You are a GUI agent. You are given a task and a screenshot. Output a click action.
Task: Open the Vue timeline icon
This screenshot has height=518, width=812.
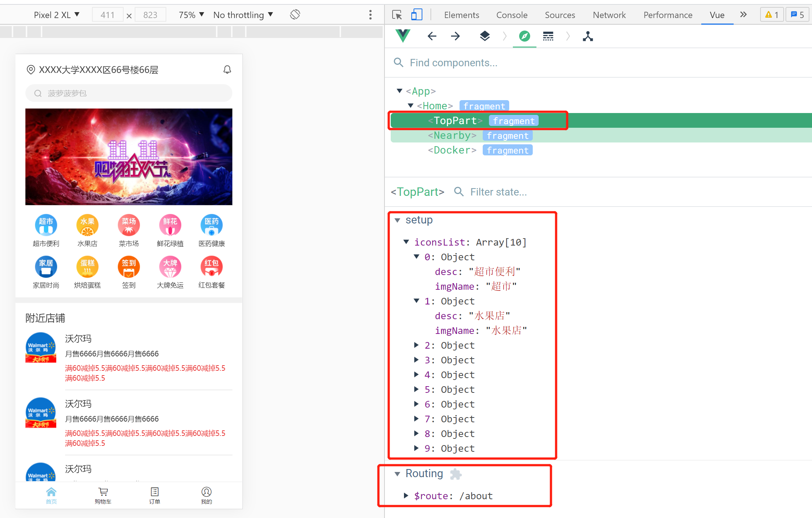click(x=548, y=36)
